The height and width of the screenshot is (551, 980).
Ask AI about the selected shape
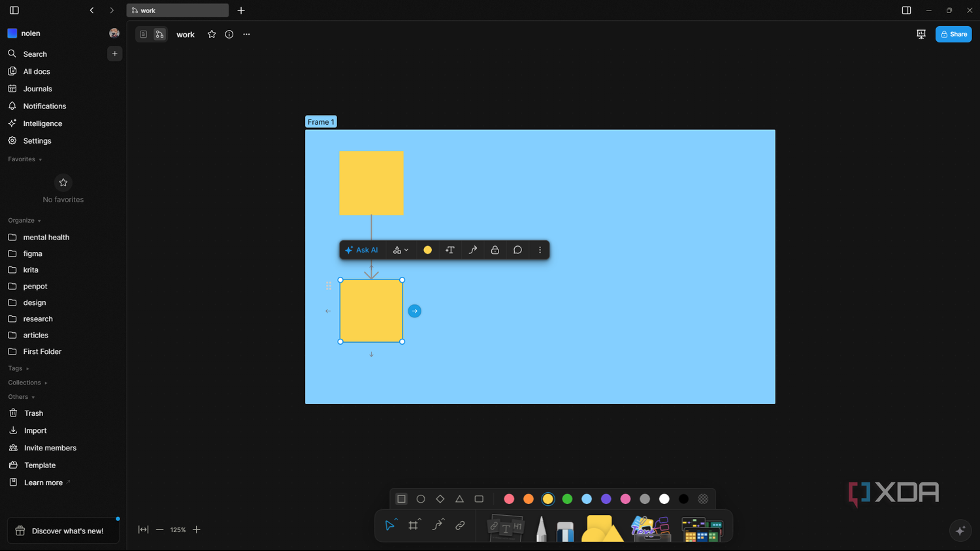(361, 250)
